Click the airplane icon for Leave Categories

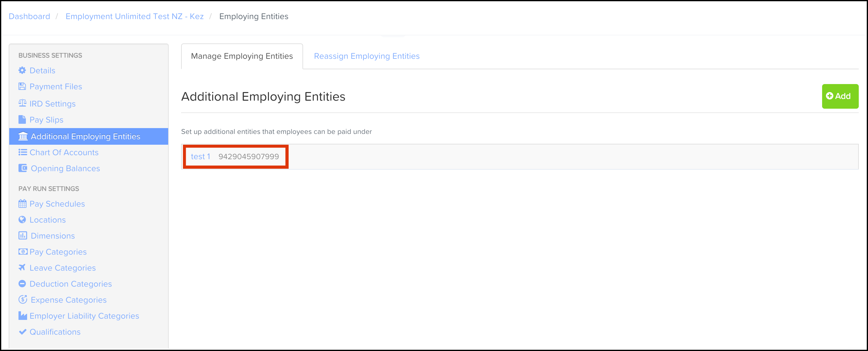point(22,268)
